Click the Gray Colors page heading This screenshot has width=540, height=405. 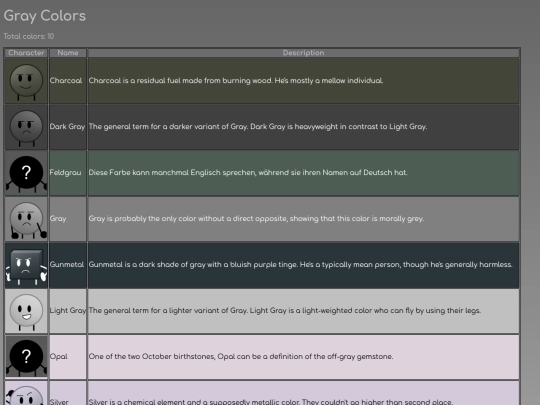click(45, 16)
